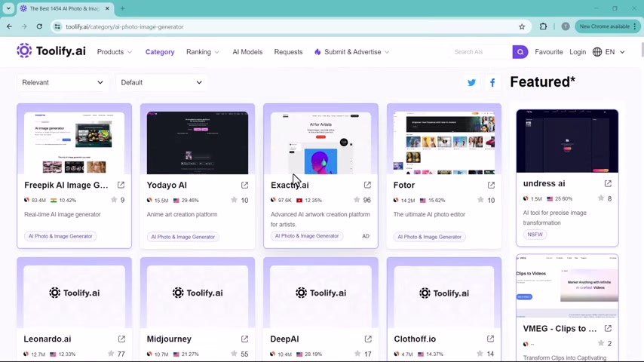Open the Default filter dropdown
Viewport: 644px width, 362px height.
[x=161, y=83]
